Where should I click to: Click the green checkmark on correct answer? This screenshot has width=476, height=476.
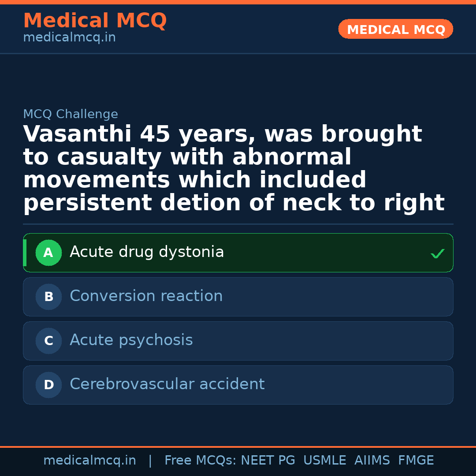[x=437, y=253]
